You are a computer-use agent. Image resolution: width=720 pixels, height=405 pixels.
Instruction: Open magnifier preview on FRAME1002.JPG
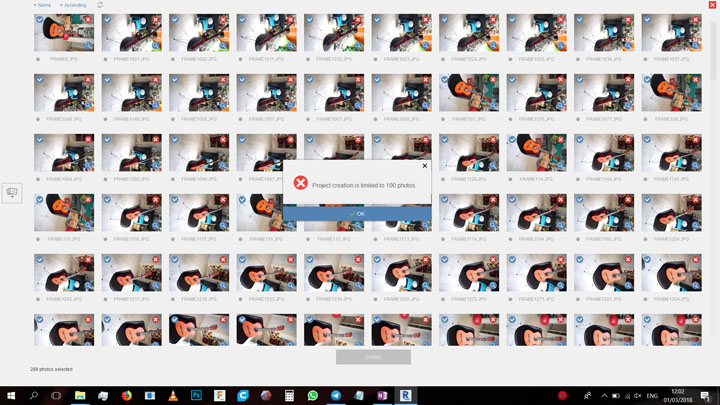(223, 45)
